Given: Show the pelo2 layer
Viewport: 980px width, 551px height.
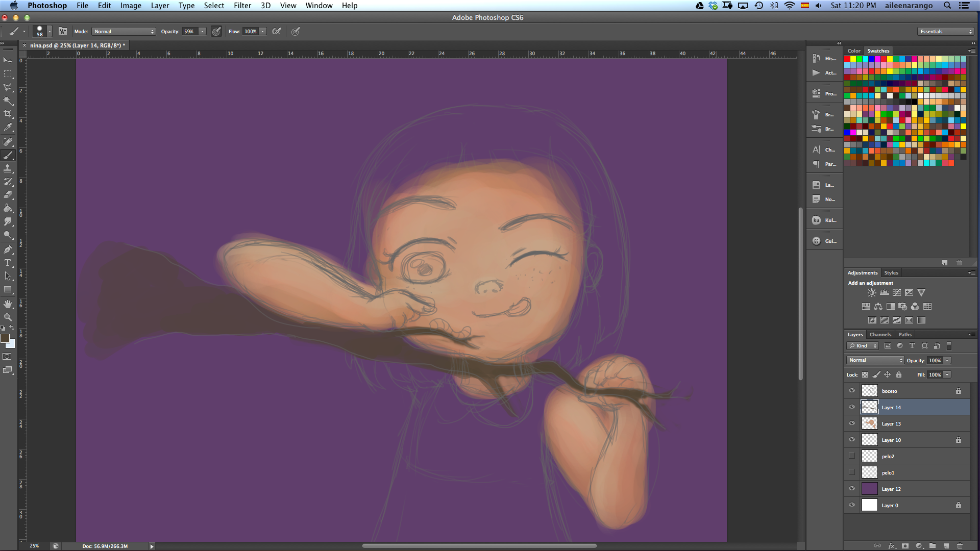Looking at the screenshot, I should point(851,456).
